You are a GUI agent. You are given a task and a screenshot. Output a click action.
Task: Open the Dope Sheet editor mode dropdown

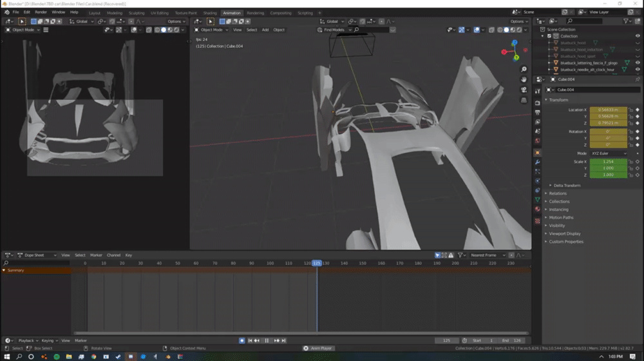(x=36, y=255)
